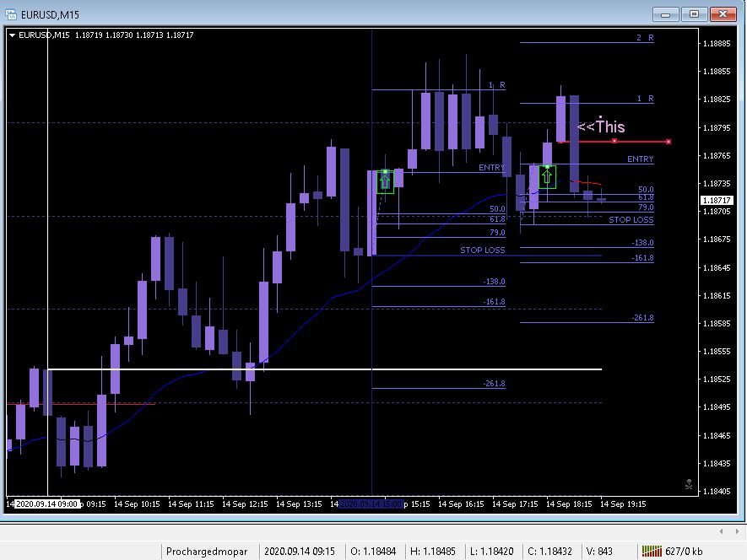The image size is (747, 560).
Task: Click the '2 R' target label
Action: (645, 38)
